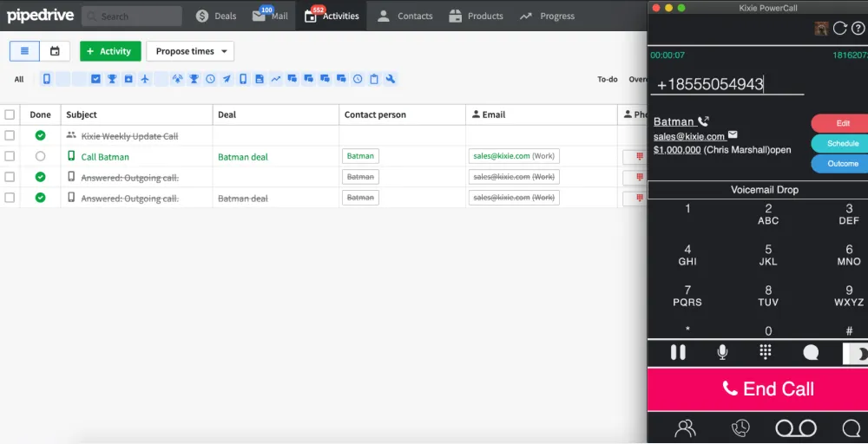Tap dial pad key 1

tap(687, 209)
